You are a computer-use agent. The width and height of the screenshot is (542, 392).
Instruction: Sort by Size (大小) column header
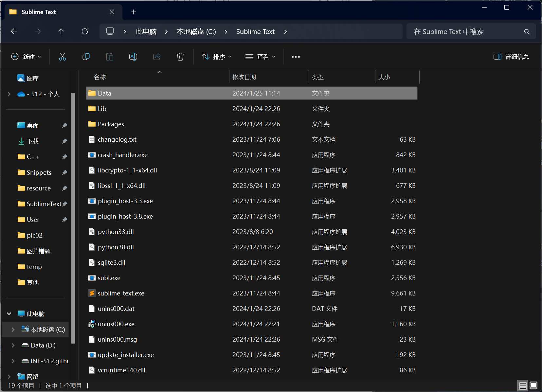tap(397, 77)
